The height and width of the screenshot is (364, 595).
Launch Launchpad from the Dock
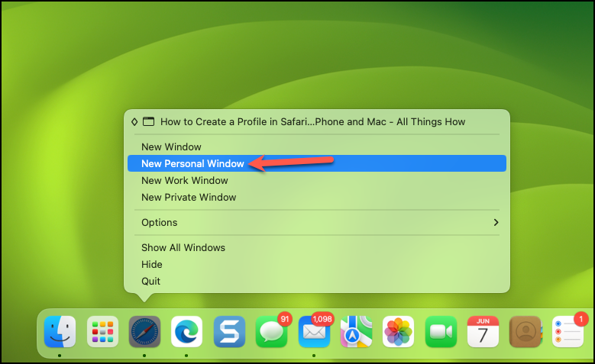pyautogui.click(x=102, y=332)
